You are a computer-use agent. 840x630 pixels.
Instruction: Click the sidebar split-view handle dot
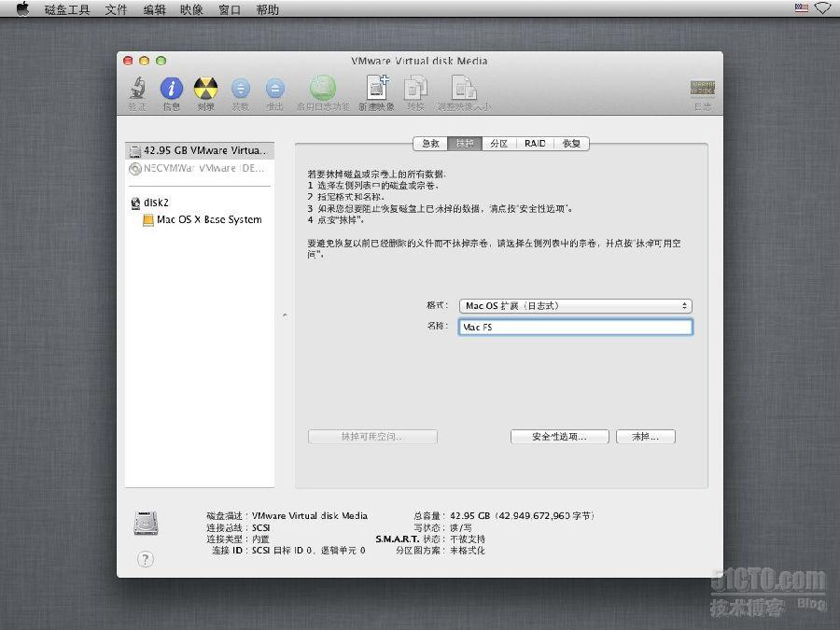pos(285,315)
